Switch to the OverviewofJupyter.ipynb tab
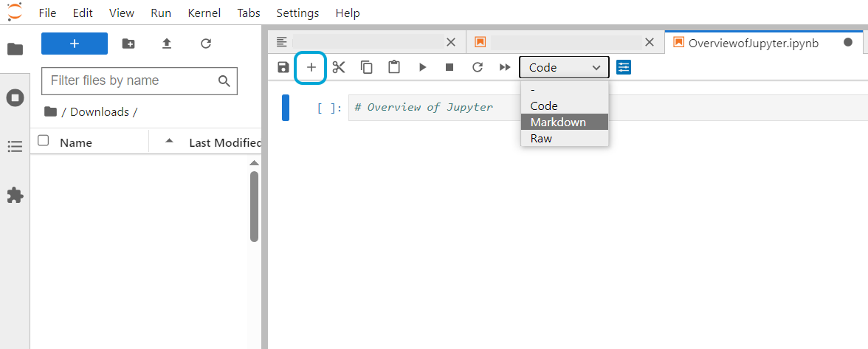868x349 pixels. (x=753, y=42)
